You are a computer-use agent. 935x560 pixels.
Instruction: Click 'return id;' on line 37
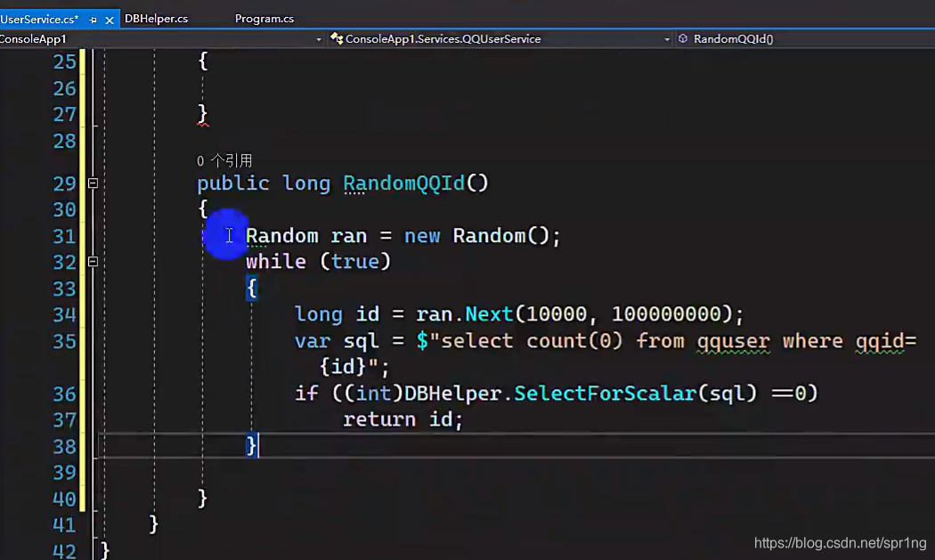403,420
